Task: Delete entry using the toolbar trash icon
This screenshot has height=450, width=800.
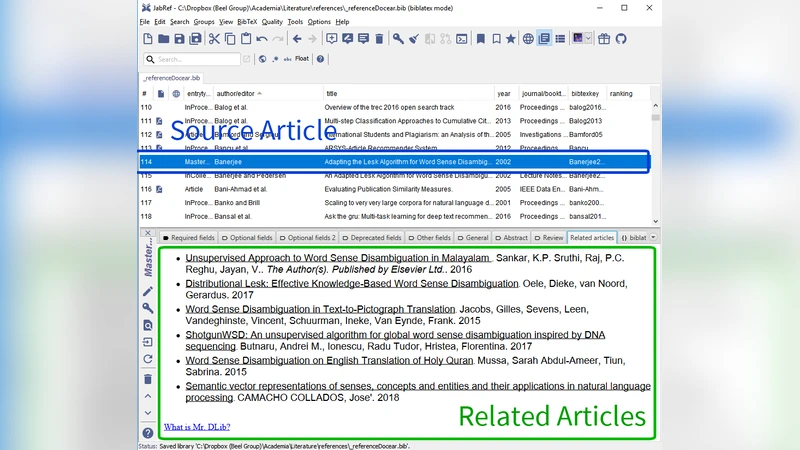Action: pyautogui.click(x=379, y=39)
